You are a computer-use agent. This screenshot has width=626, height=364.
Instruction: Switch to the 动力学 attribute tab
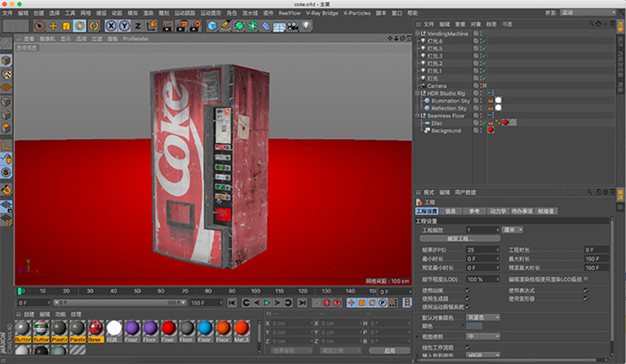[x=498, y=211]
